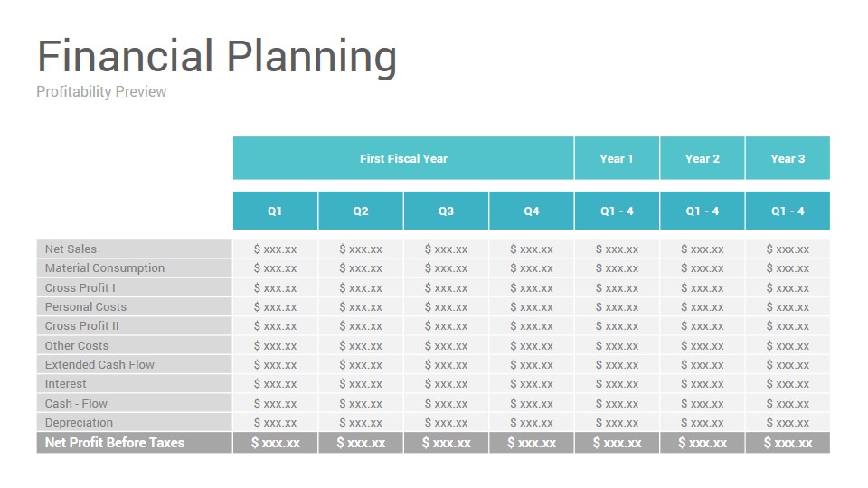Click the Cross Profit I row label
This screenshot has width=868, height=488.
[134, 287]
